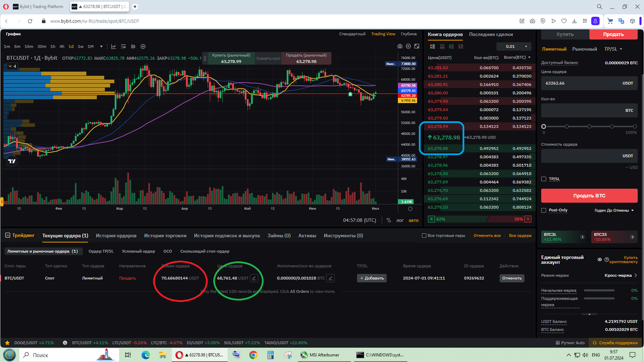Enable the TP/SL checkbox

[544, 179]
